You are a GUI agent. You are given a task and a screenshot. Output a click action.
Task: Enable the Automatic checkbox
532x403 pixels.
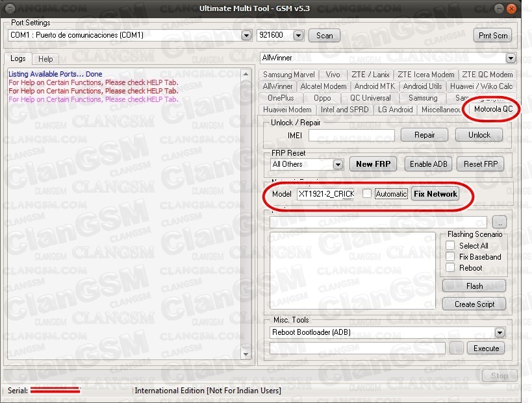pos(367,194)
